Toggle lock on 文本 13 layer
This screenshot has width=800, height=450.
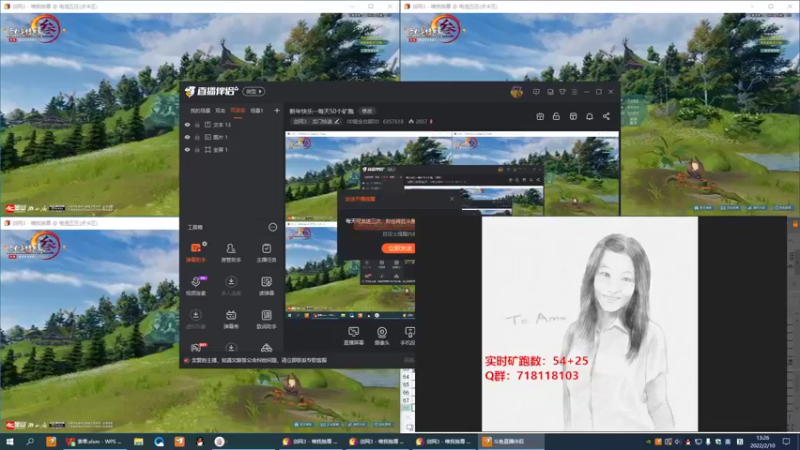pyautogui.click(x=197, y=124)
